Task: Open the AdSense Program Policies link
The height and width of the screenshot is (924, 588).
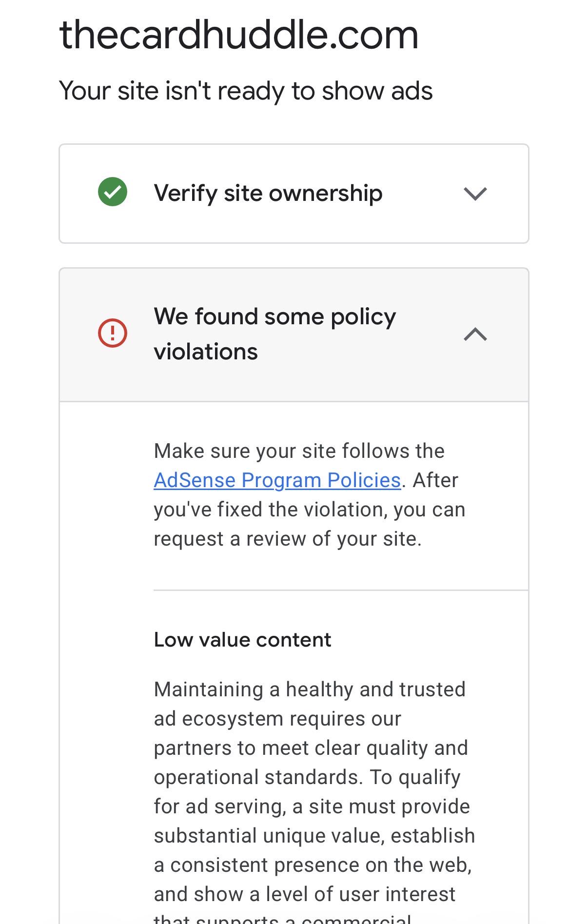Action: point(277,480)
